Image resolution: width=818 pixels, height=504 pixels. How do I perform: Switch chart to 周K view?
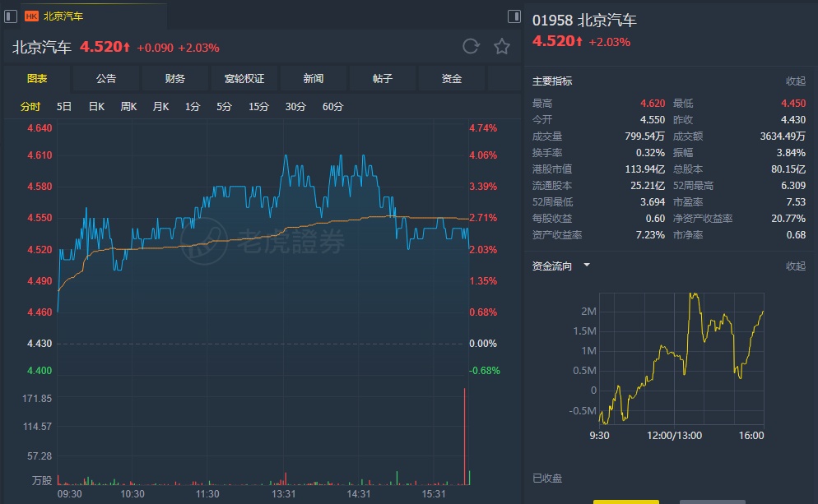pyautogui.click(x=128, y=107)
